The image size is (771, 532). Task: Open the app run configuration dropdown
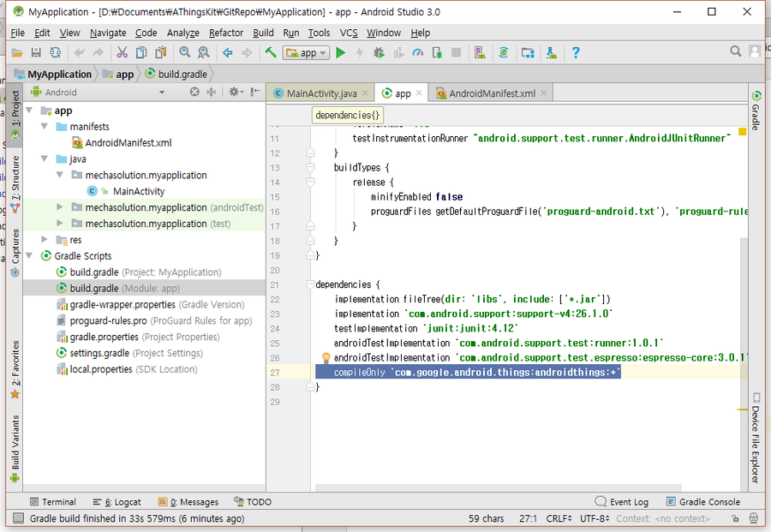pos(305,52)
